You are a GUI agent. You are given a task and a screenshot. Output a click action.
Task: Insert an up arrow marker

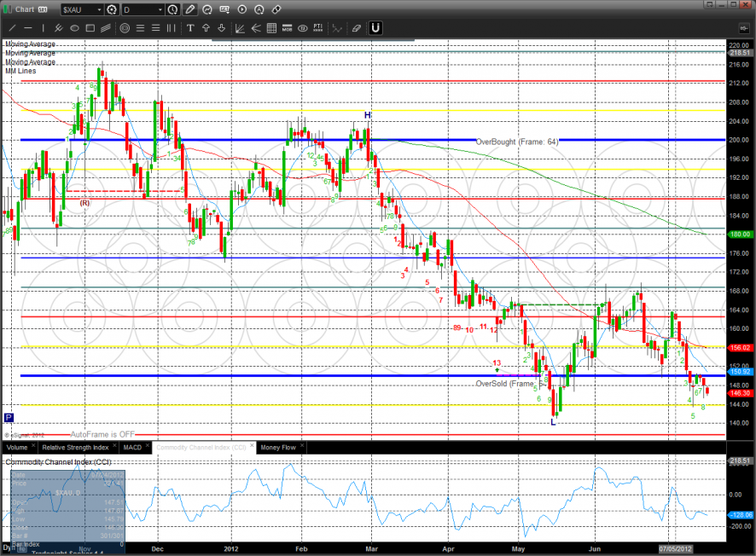(206, 28)
